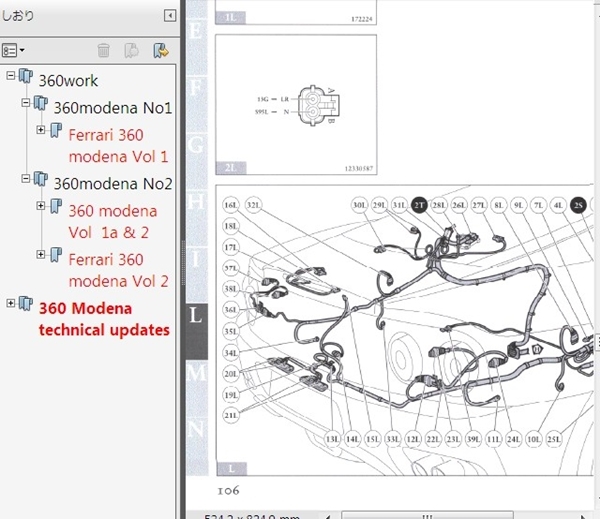Click the horizontal scrollbar right arrow
This screenshot has width=600, height=519.
(583, 516)
